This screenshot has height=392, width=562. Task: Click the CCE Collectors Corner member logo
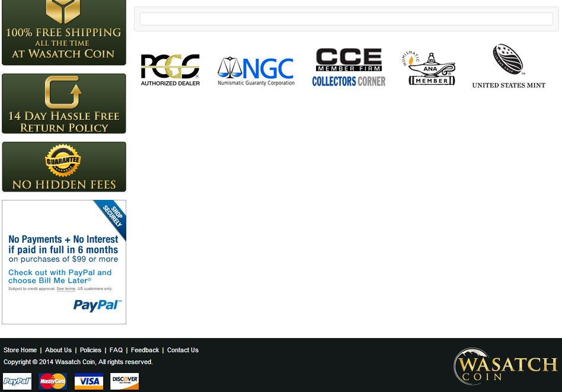pos(349,67)
